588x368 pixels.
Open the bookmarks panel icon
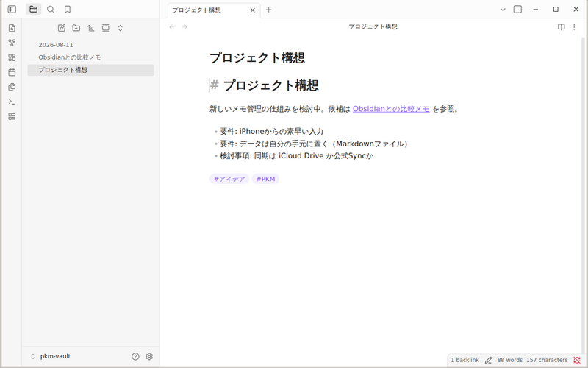[68, 10]
